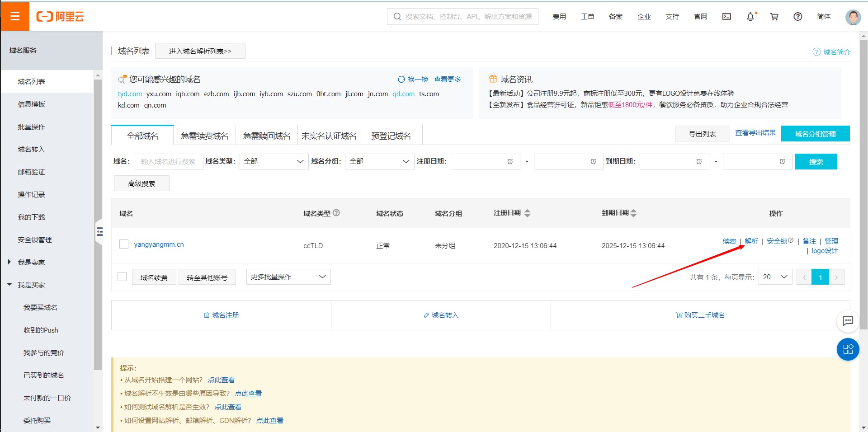Switch to 急需续费域名 tab
The width and height of the screenshot is (868, 432).
point(205,136)
